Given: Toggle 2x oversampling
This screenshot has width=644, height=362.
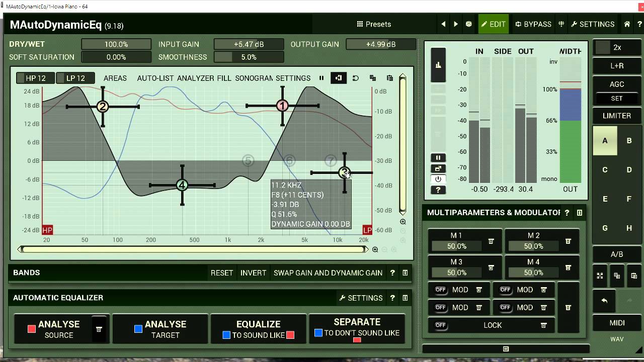Looking at the screenshot, I should click(617, 47).
